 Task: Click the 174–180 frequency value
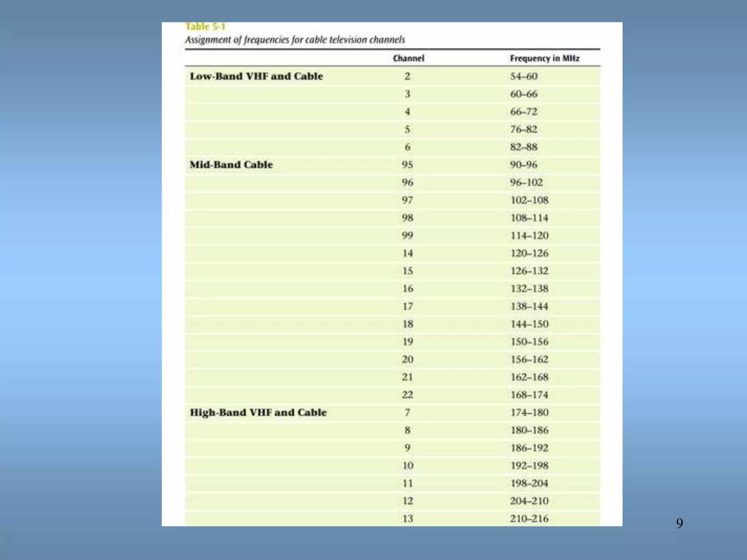point(529,412)
